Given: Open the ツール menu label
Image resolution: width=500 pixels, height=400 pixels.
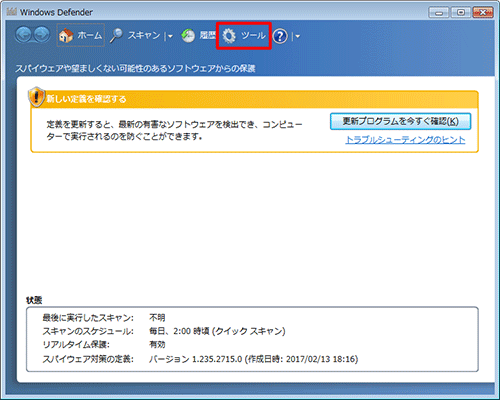Looking at the screenshot, I should point(253,35).
